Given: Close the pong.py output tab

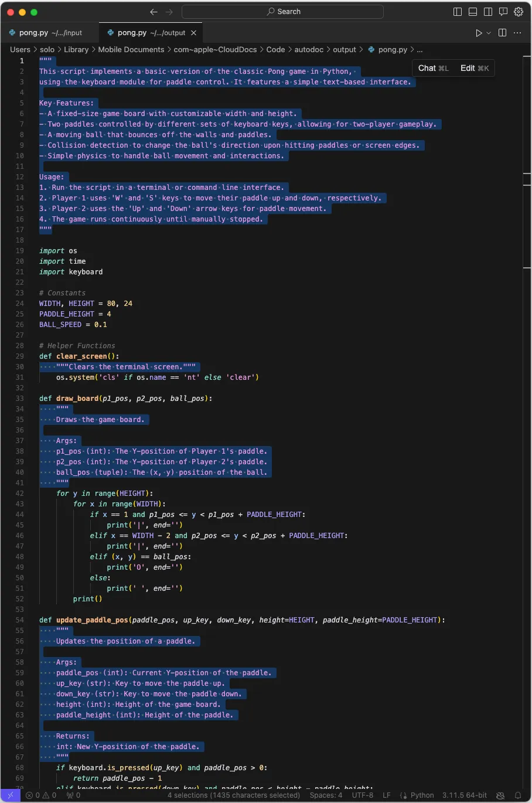Looking at the screenshot, I should [194, 33].
